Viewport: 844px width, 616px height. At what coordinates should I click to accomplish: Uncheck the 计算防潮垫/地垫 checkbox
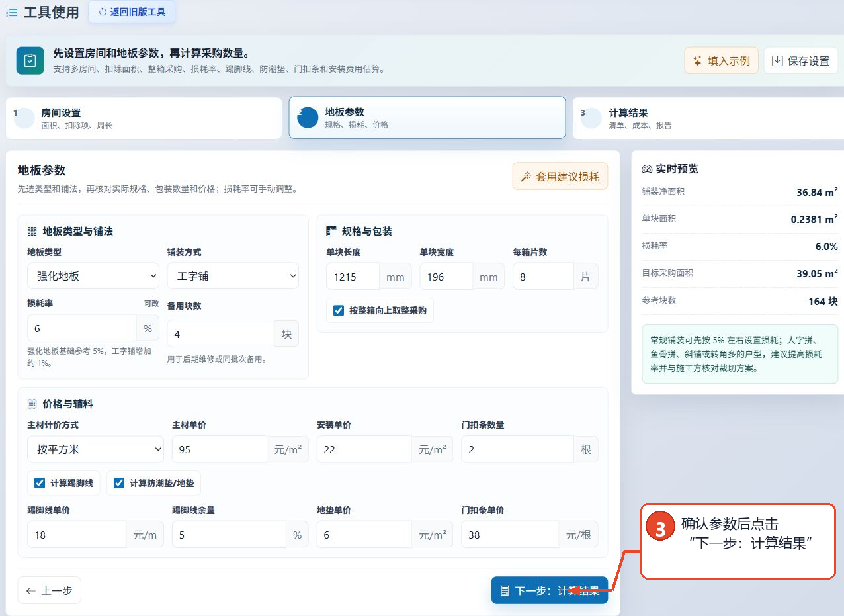pyautogui.click(x=119, y=483)
